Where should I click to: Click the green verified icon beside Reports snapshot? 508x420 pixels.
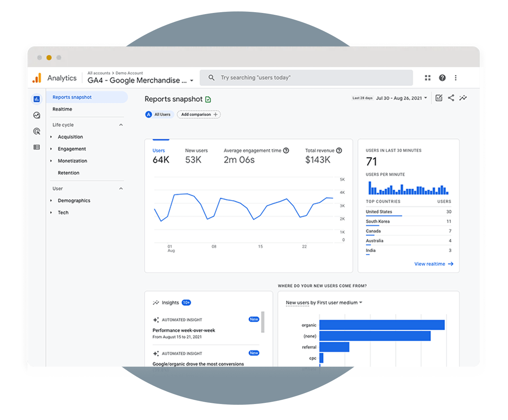(208, 100)
